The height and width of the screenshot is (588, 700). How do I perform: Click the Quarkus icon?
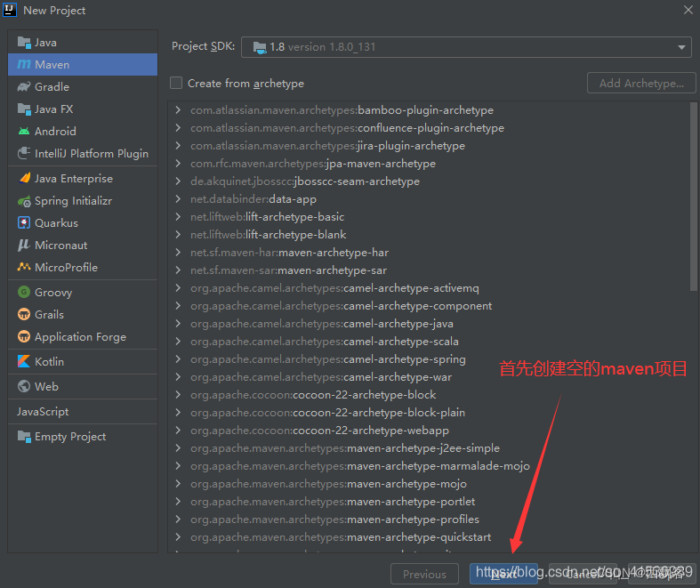pos(24,222)
